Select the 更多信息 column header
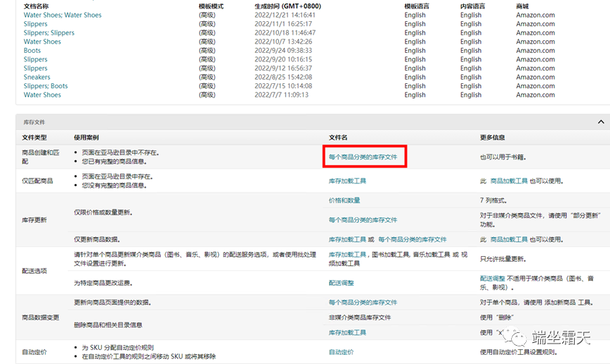 click(x=493, y=138)
